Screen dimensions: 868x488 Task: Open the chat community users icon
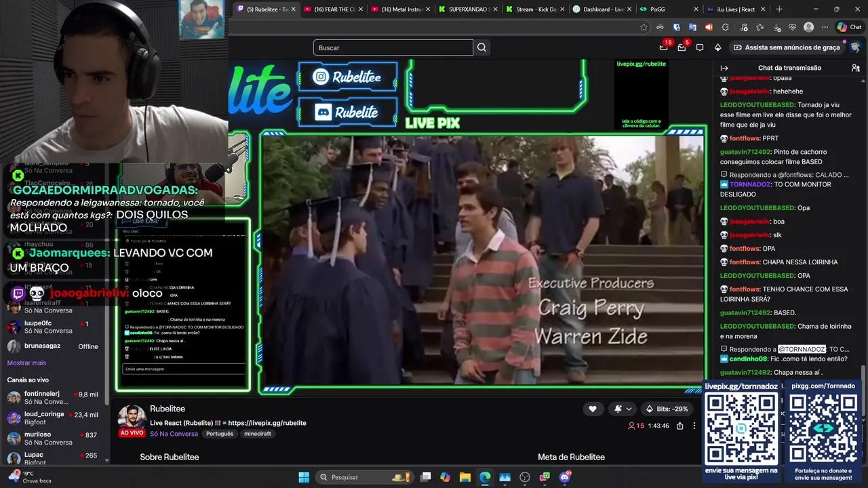(856, 68)
